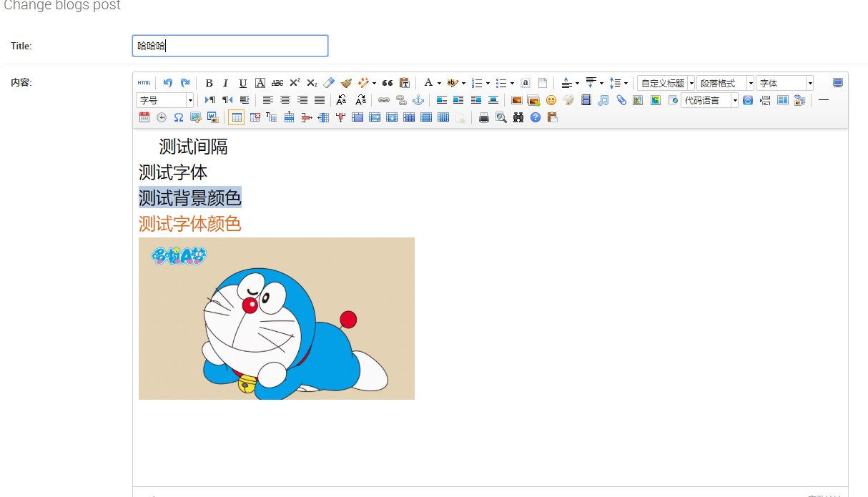Open special characters omega icon
This screenshot has height=497, width=868.
pyautogui.click(x=179, y=117)
